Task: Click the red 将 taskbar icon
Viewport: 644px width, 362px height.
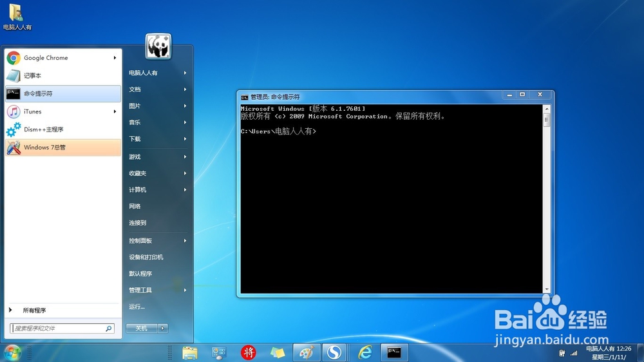Action: click(248, 352)
